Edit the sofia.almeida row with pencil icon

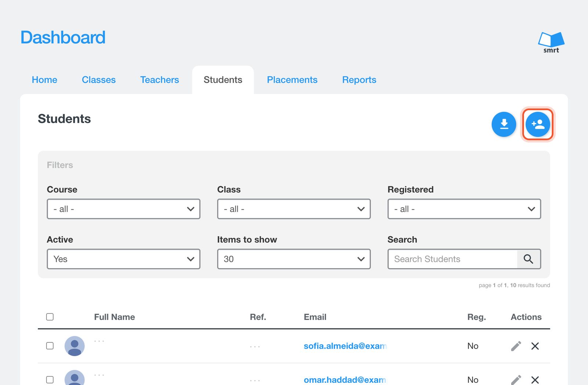tap(516, 346)
